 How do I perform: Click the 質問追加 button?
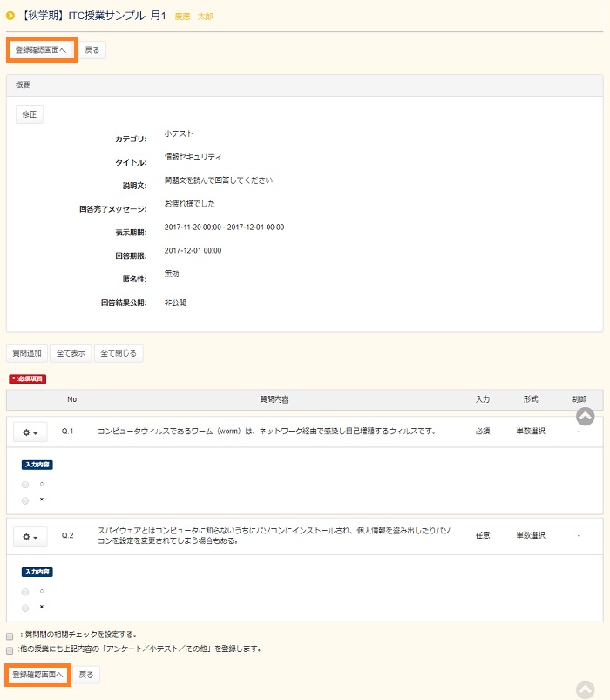tap(27, 353)
